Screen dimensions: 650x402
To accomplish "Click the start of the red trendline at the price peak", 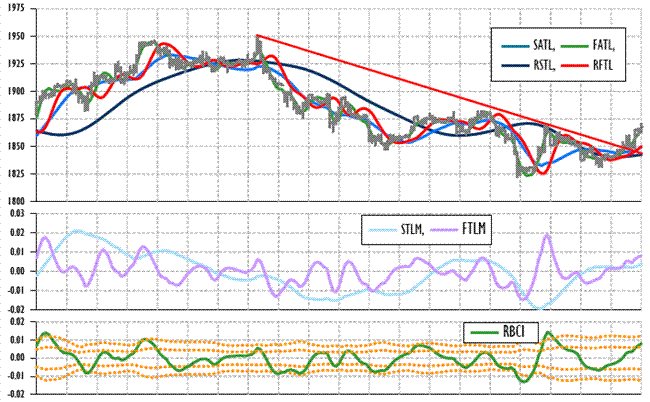I will click(x=257, y=35).
